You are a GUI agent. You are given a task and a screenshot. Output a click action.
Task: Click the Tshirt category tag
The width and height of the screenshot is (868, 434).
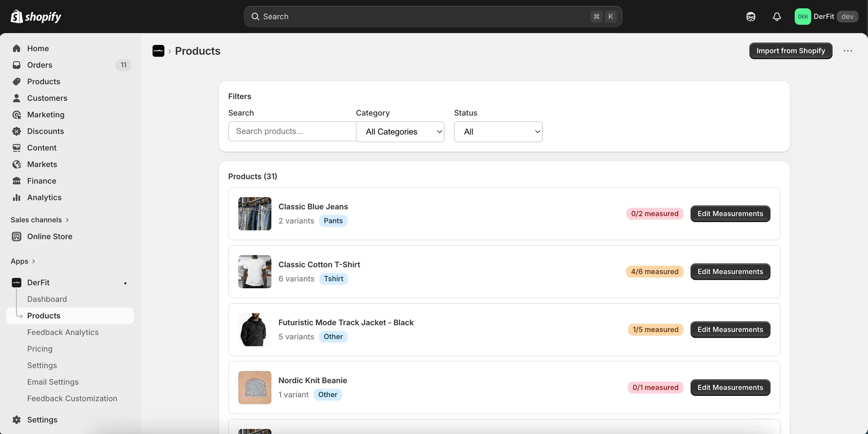click(334, 279)
